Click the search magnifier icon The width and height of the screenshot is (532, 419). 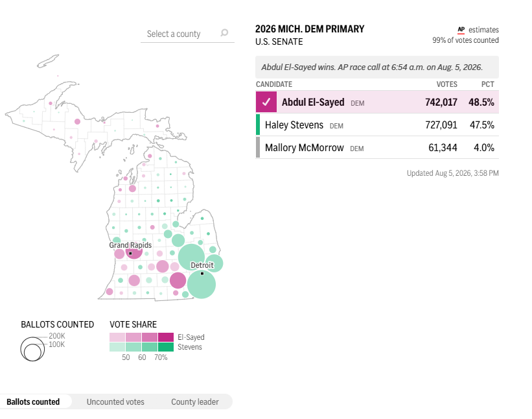pyautogui.click(x=224, y=32)
